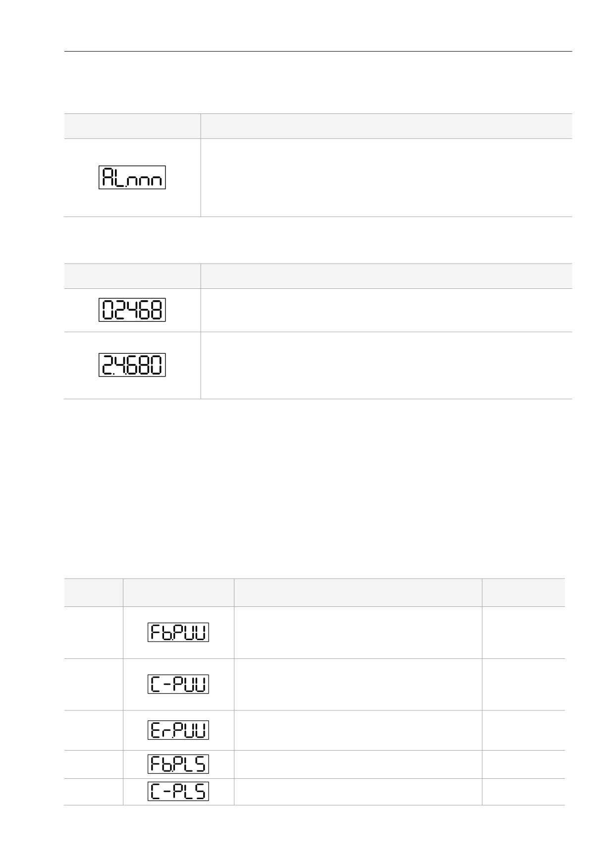This screenshot has height=868, width=614.
Task: Select the 02468 seven-segment display image
Action: (x=132, y=310)
